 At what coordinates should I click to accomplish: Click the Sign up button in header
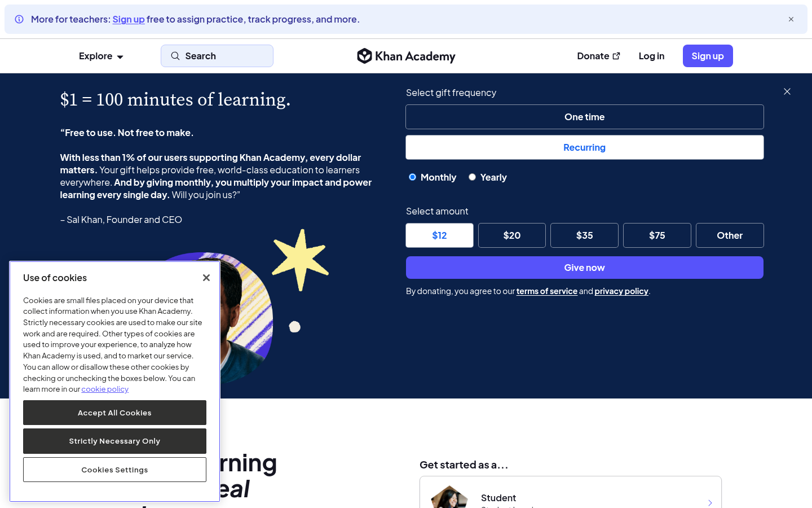(x=708, y=56)
